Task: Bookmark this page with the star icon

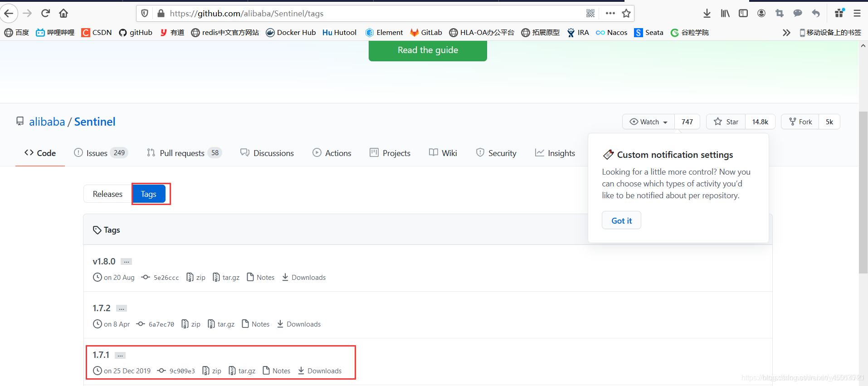Action: (626, 14)
